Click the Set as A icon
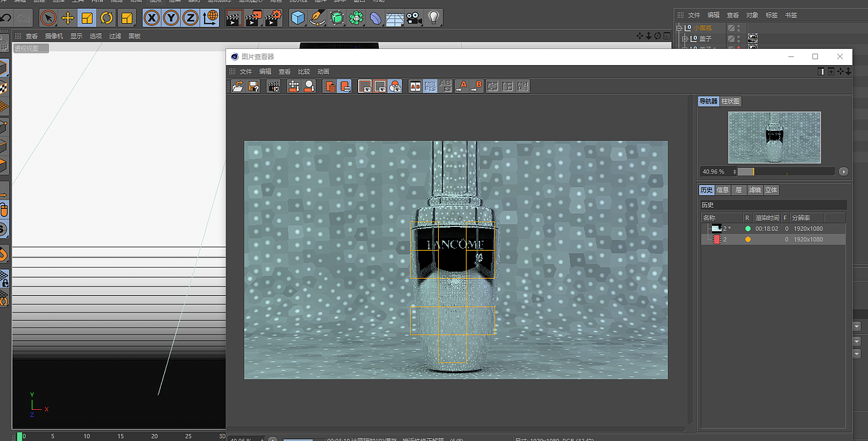This screenshot has width=868, height=441. 462,86
